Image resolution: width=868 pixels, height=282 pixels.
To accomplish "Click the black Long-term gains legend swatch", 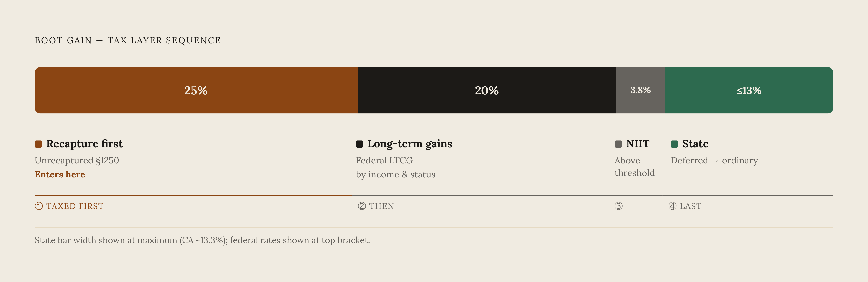I will tap(359, 144).
